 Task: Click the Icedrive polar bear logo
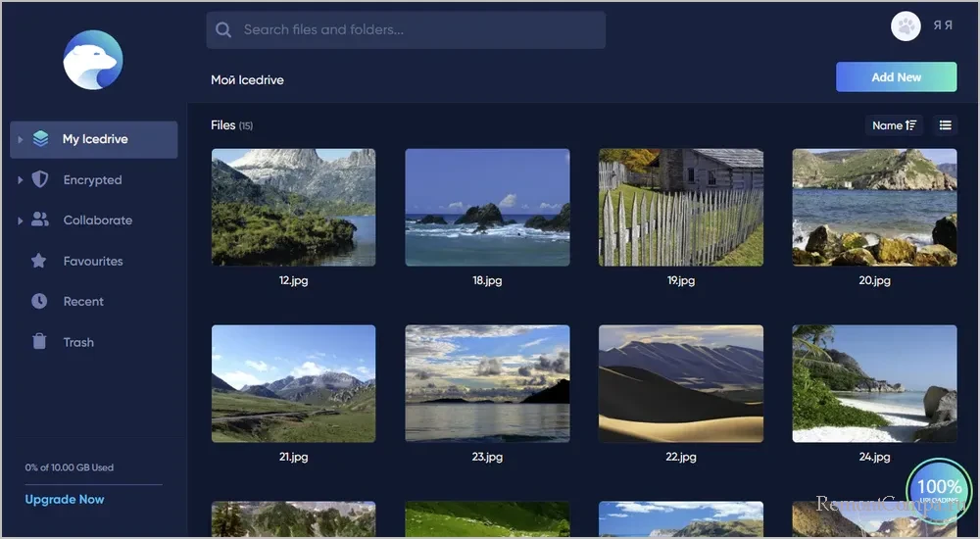click(92, 60)
